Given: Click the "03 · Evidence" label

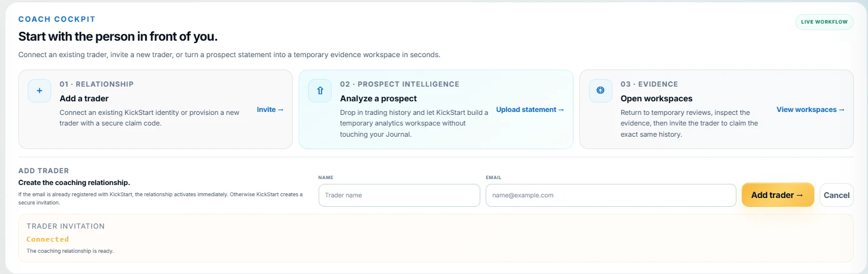Looking at the screenshot, I should tap(650, 84).
